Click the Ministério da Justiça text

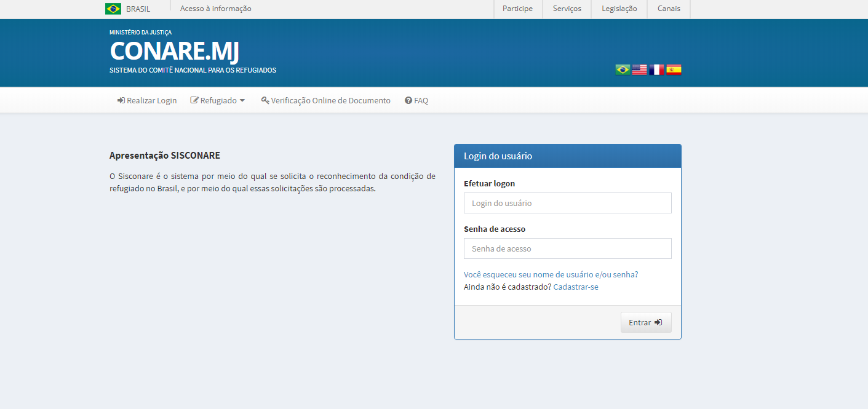pos(141,32)
